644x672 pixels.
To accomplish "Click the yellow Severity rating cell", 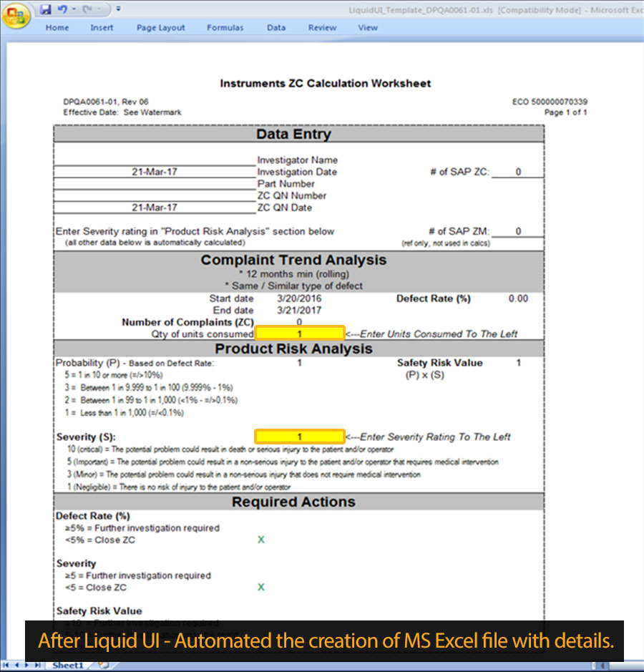I will (300, 437).
